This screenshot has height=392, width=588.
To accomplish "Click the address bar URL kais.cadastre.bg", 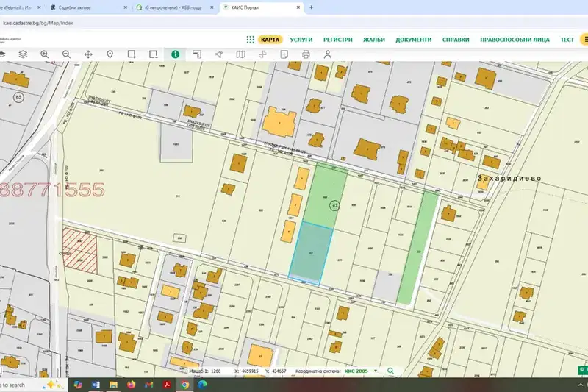I will point(38,23).
